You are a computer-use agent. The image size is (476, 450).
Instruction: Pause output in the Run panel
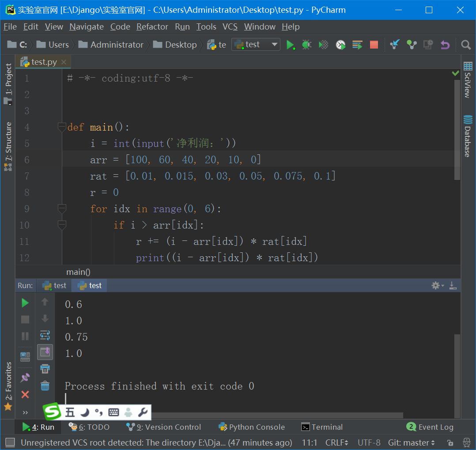click(25, 336)
